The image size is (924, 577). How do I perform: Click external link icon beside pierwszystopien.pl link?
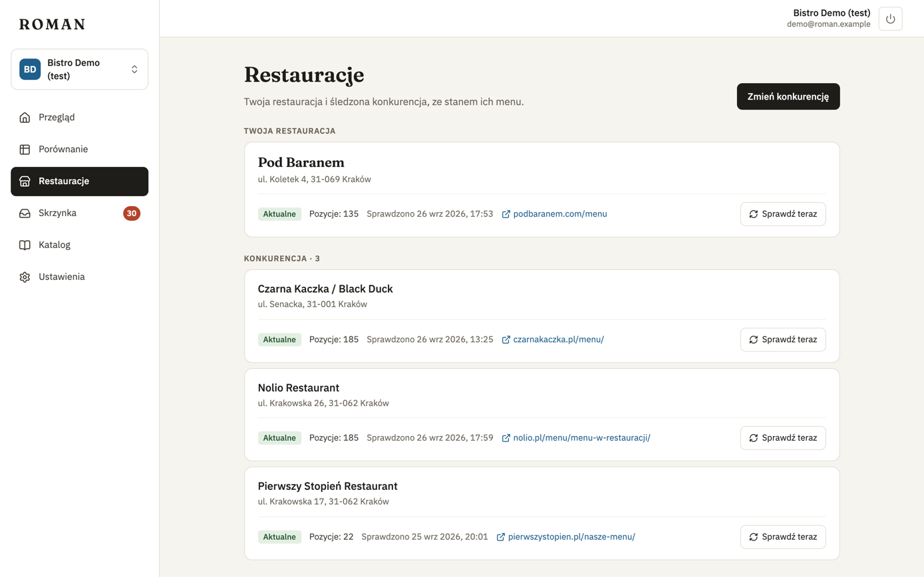pyautogui.click(x=501, y=537)
